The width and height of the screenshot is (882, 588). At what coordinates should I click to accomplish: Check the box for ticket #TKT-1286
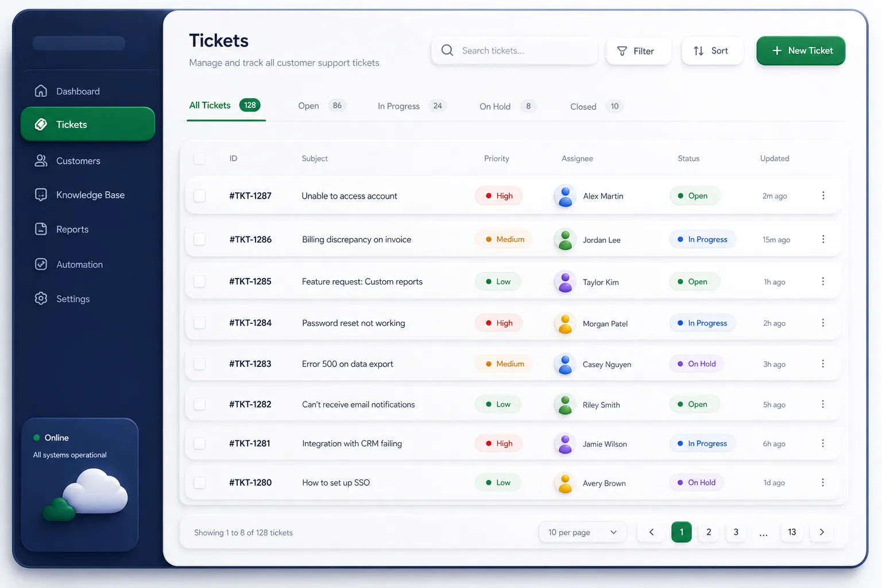pos(199,239)
